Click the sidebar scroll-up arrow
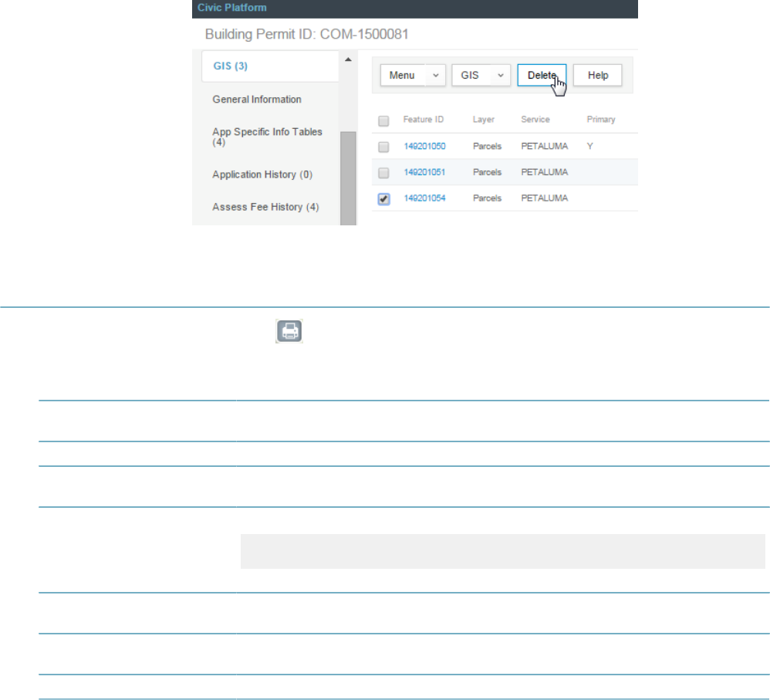 pos(348,59)
